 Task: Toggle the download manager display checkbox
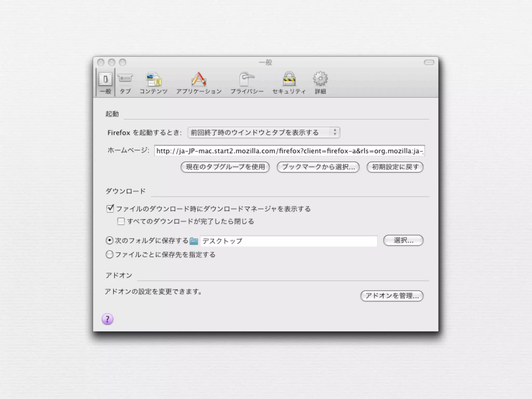point(110,209)
